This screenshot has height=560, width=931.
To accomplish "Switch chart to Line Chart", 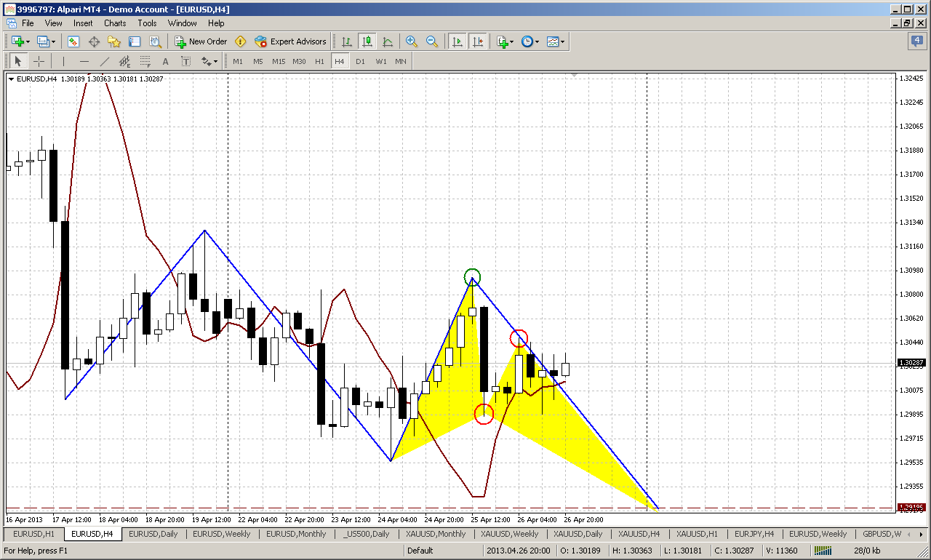I will click(x=388, y=41).
